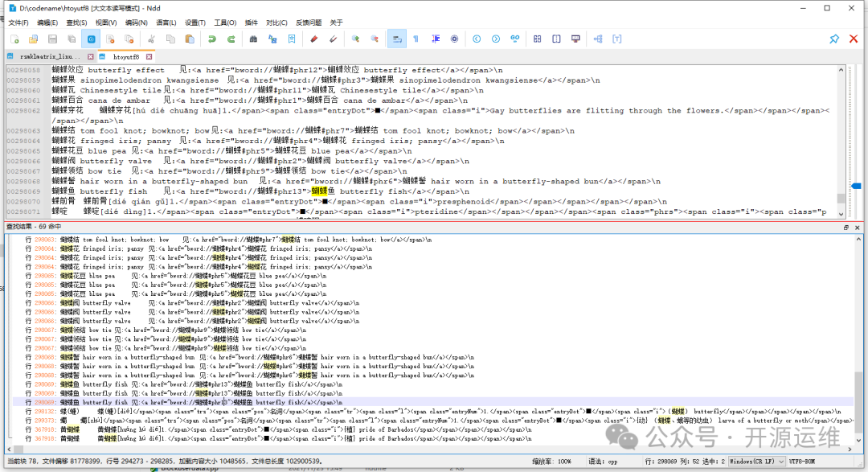Screen dimensions: 868x472
Task: Click the Save All toolbar icon
Action: [72, 39]
